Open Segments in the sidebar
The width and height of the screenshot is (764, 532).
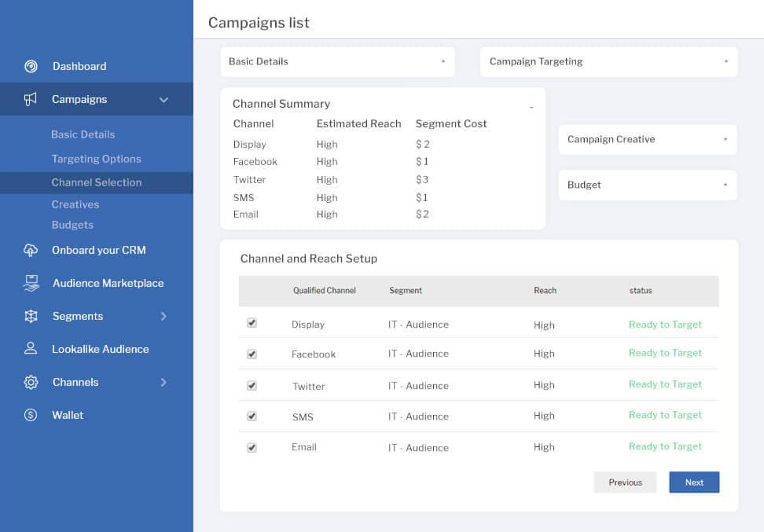pyautogui.click(x=78, y=316)
